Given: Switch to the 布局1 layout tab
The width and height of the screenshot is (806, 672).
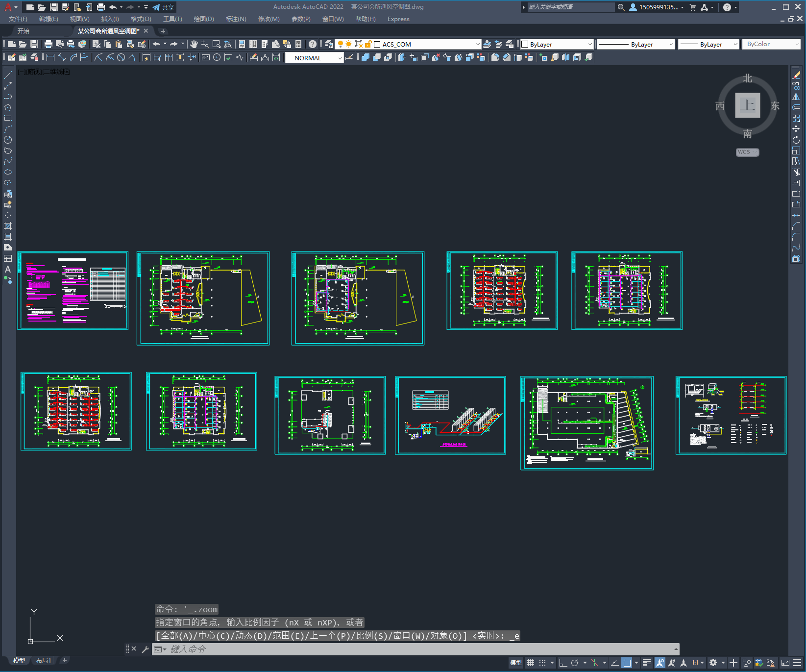Looking at the screenshot, I should tap(43, 661).
